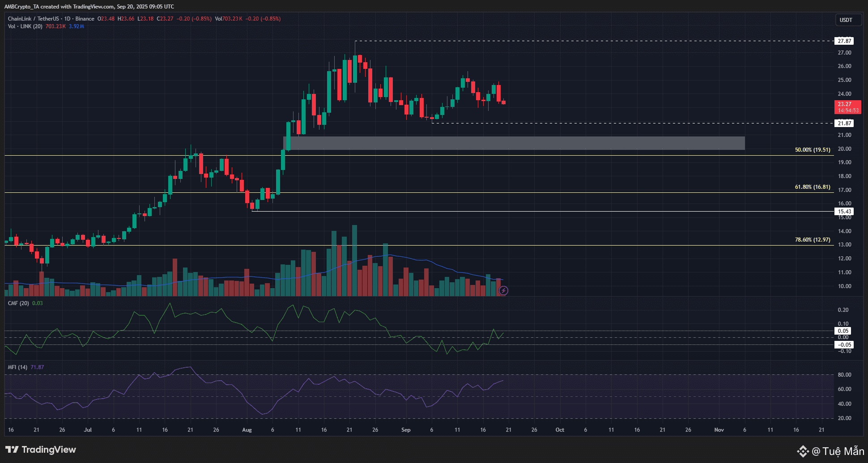Click the Nov label on the time axis
This screenshot has height=463, width=868.
pos(719,430)
